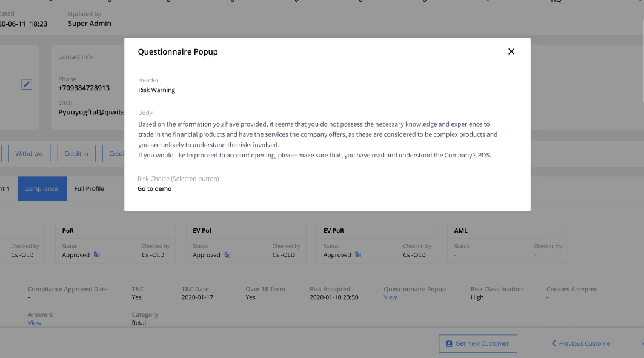Copy the PoR Approved status
644x358 pixels.
coord(98,255)
